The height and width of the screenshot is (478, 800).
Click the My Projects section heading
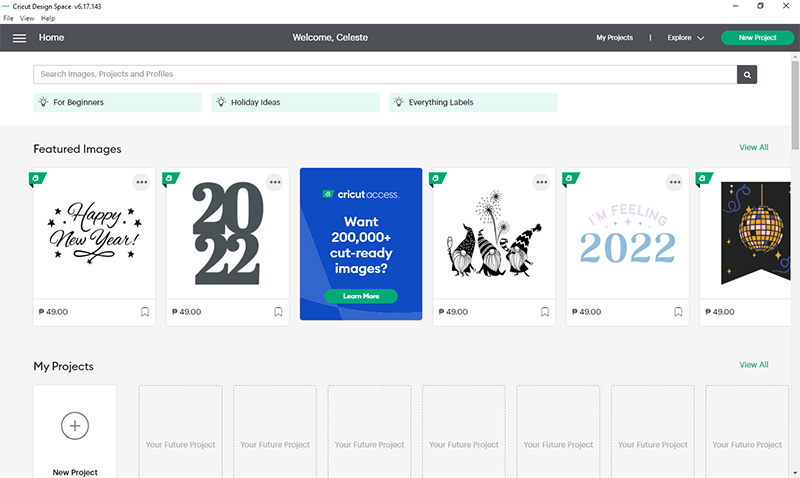click(64, 366)
